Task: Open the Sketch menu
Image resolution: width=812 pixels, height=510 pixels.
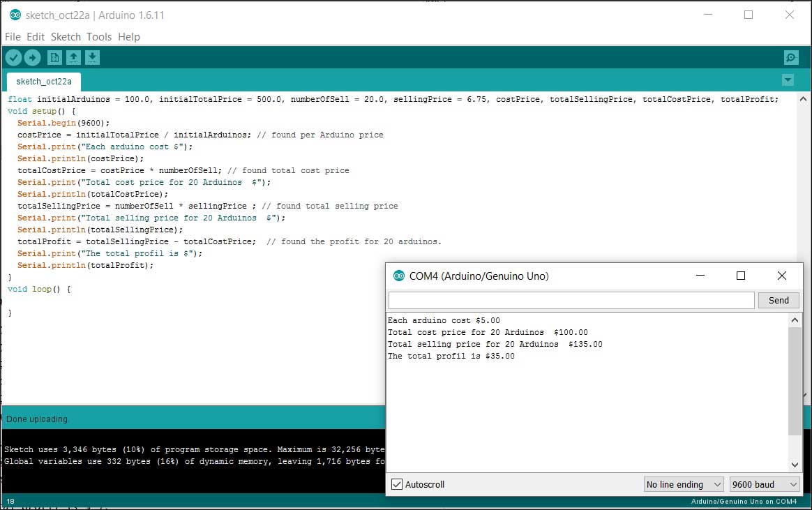Action: 66,37
